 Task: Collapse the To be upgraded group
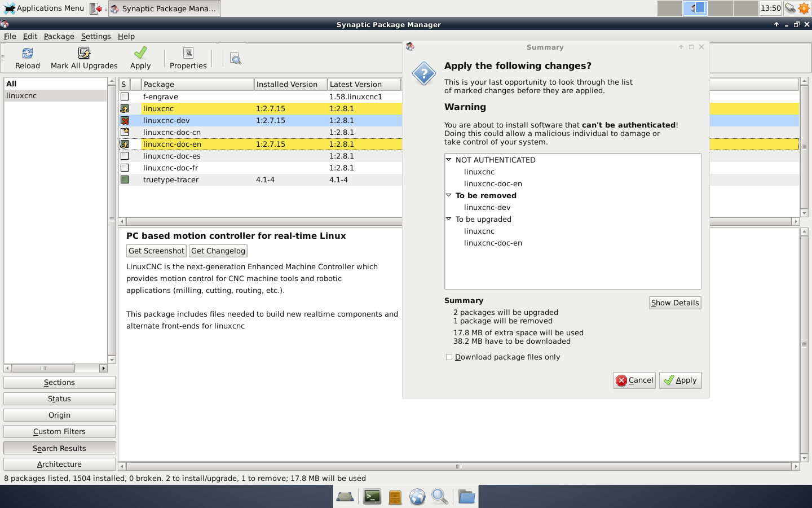click(449, 219)
